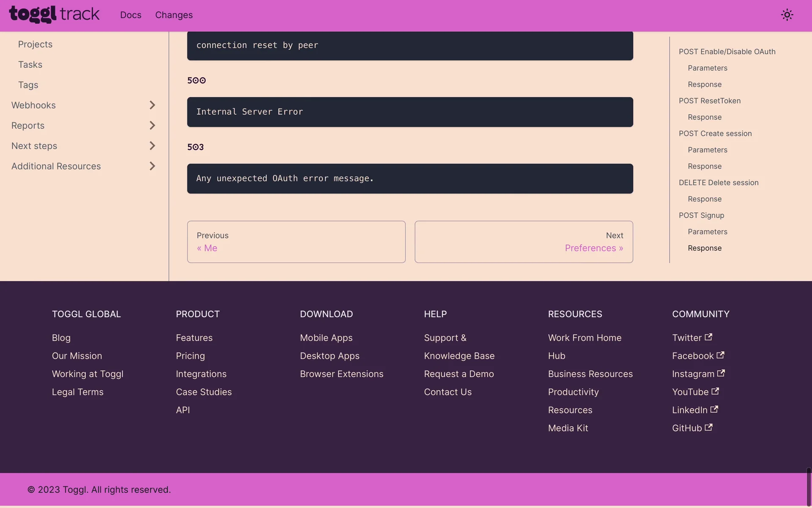Jump to the POST ResetToken section
The width and height of the screenshot is (812, 508).
[x=709, y=101]
